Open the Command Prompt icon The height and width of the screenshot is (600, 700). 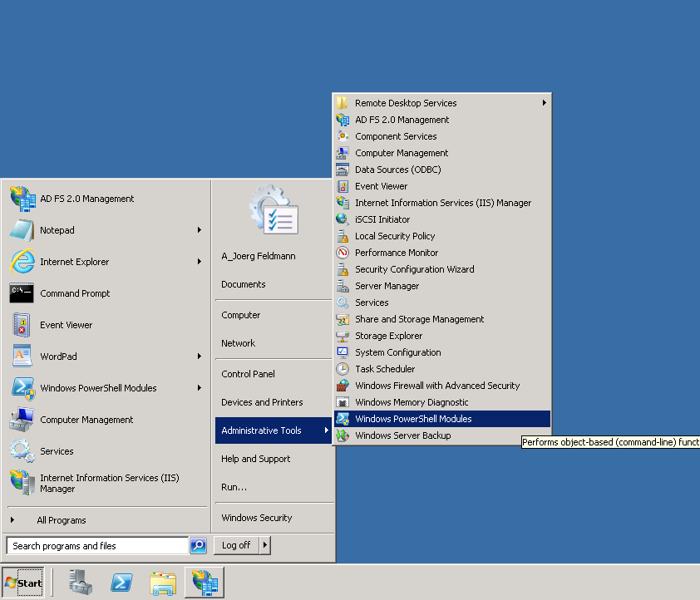coord(22,293)
